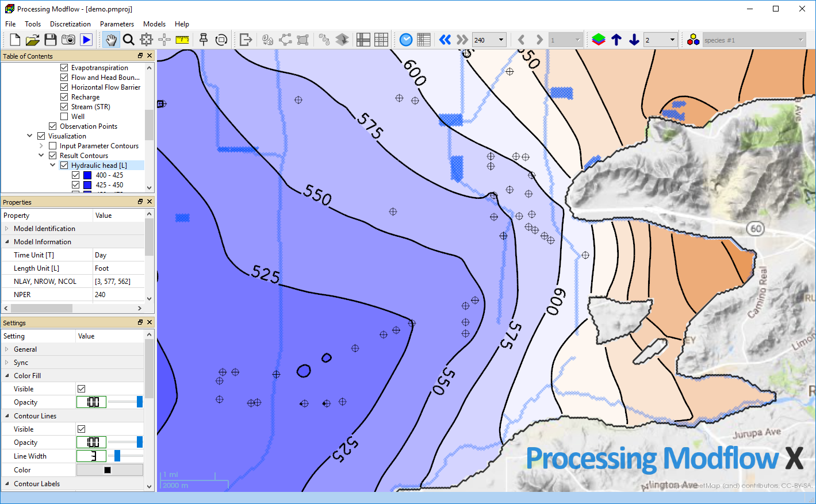Open the Models menu
The image size is (816, 504).
pos(154,24)
